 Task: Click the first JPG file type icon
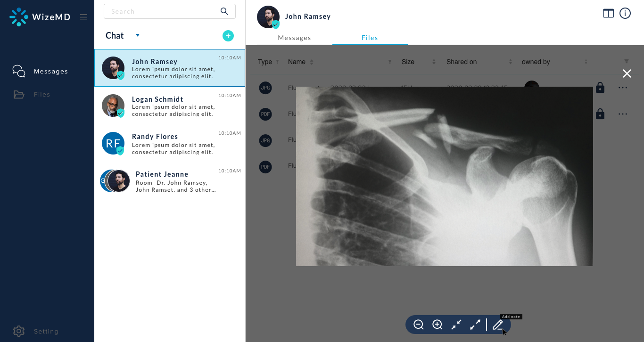pyautogui.click(x=265, y=88)
